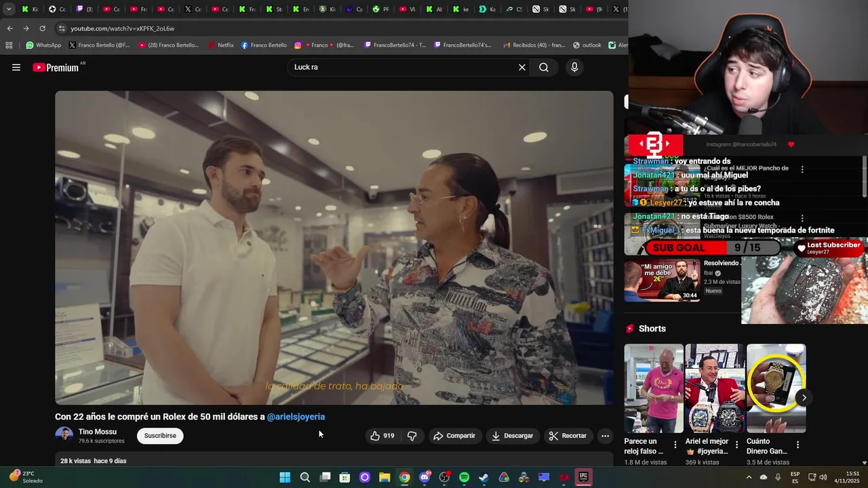Open more actions menu under the video

(605, 436)
